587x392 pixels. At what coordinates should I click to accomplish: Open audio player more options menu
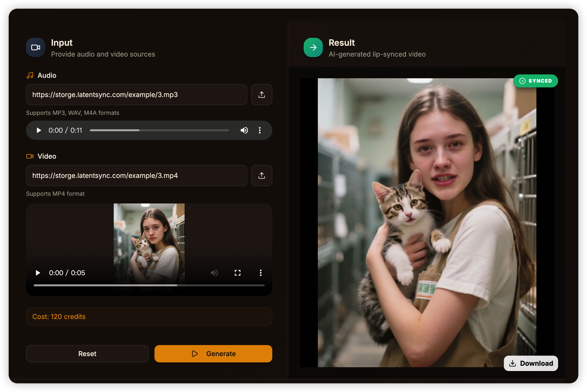coord(260,130)
